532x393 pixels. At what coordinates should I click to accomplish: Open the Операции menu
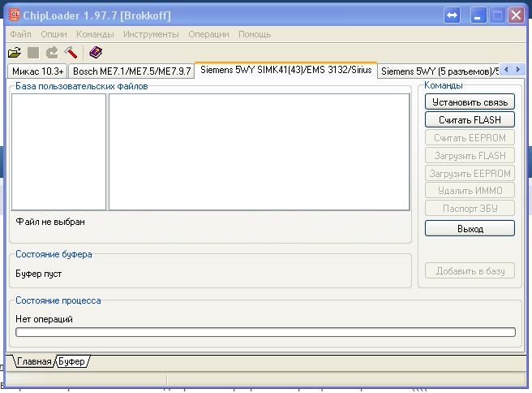pos(208,34)
